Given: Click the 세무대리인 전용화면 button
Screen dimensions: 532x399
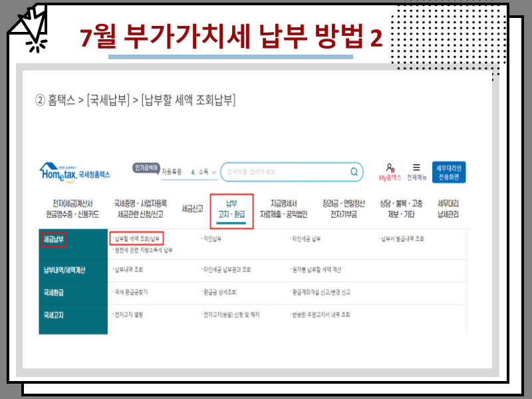Looking at the screenshot, I should pos(448,172).
